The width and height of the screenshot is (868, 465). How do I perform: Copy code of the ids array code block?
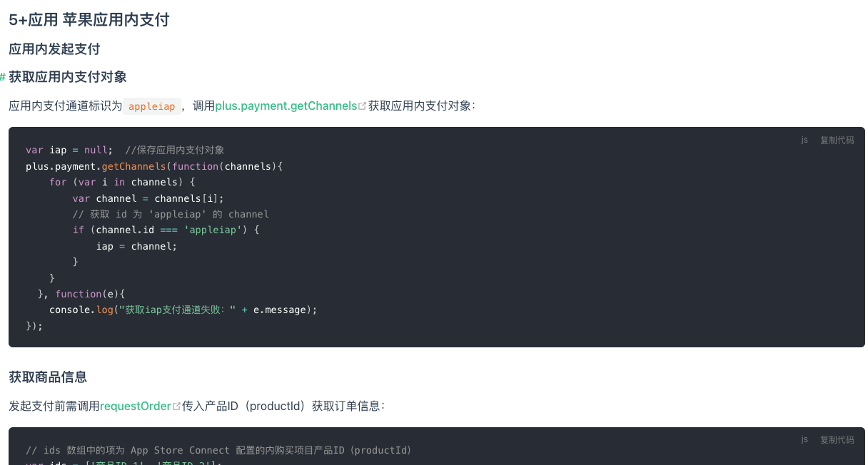[837, 439]
